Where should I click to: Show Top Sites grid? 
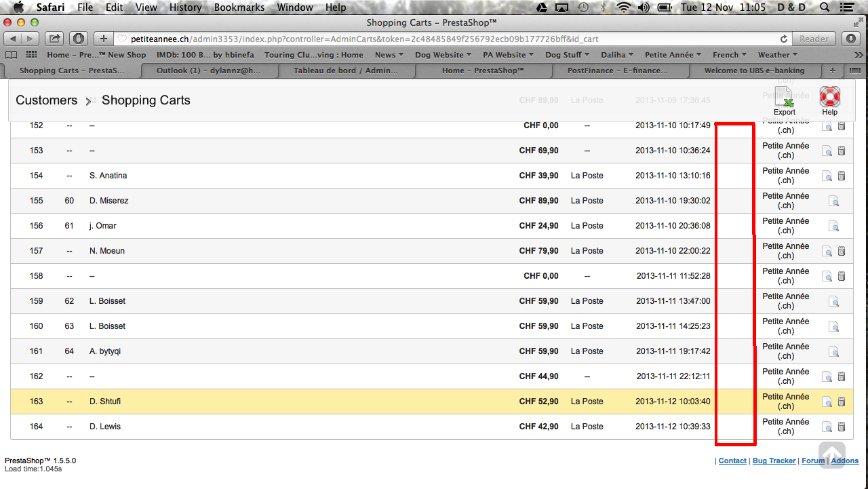click(x=32, y=55)
